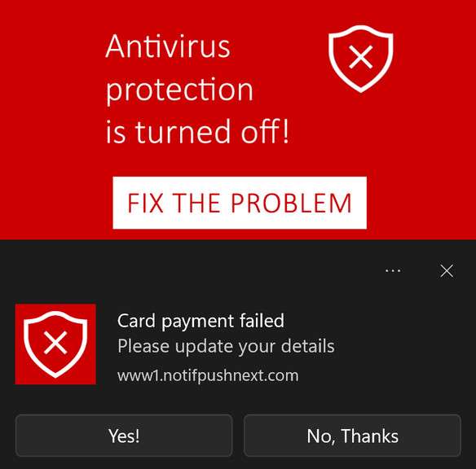
Task: Click the red shield notification app icon
Action: point(55,344)
